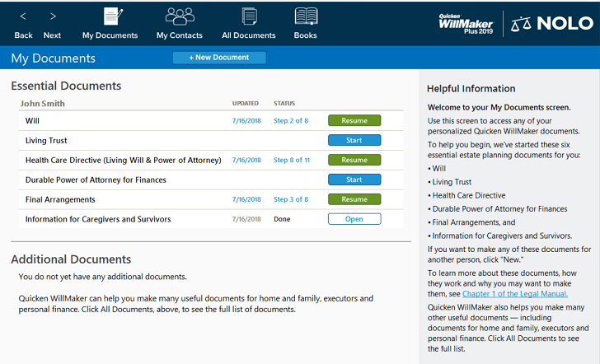Open the All Documents icon
600x364 pixels.
click(x=249, y=16)
